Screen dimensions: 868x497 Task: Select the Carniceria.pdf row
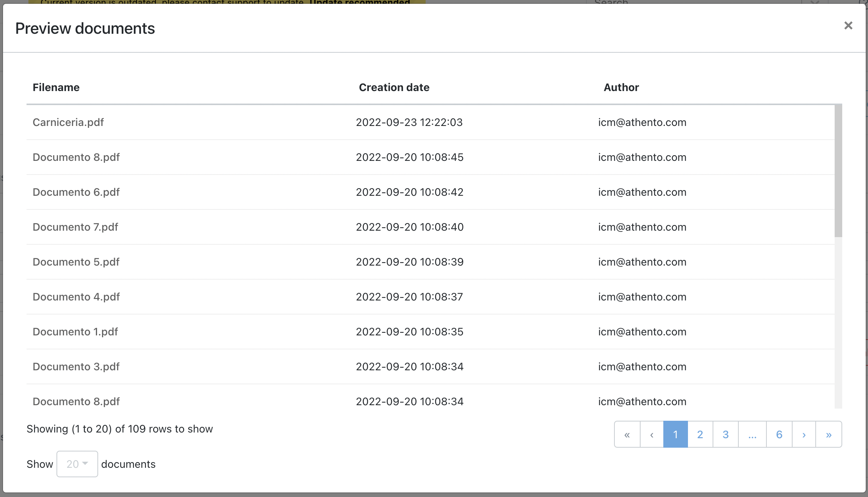pos(68,123)
